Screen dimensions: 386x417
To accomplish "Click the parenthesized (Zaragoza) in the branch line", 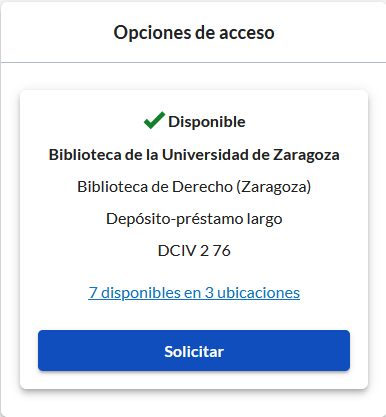I will (274, 187).
